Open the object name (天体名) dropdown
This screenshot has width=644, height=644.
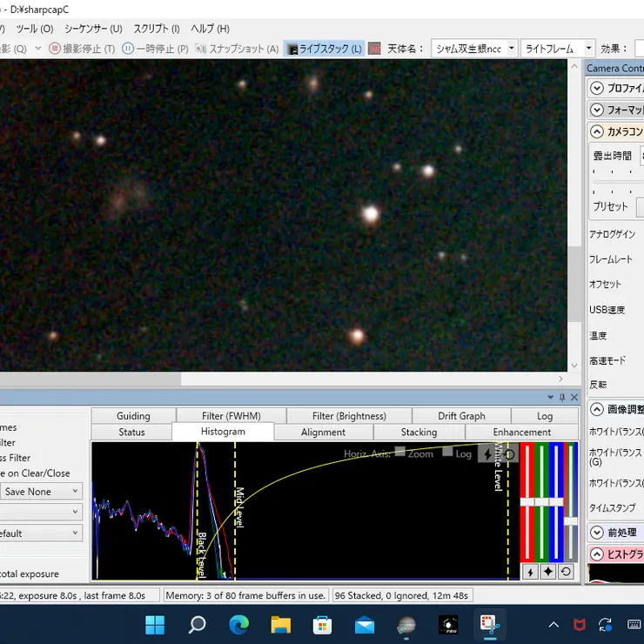[512, 49]
